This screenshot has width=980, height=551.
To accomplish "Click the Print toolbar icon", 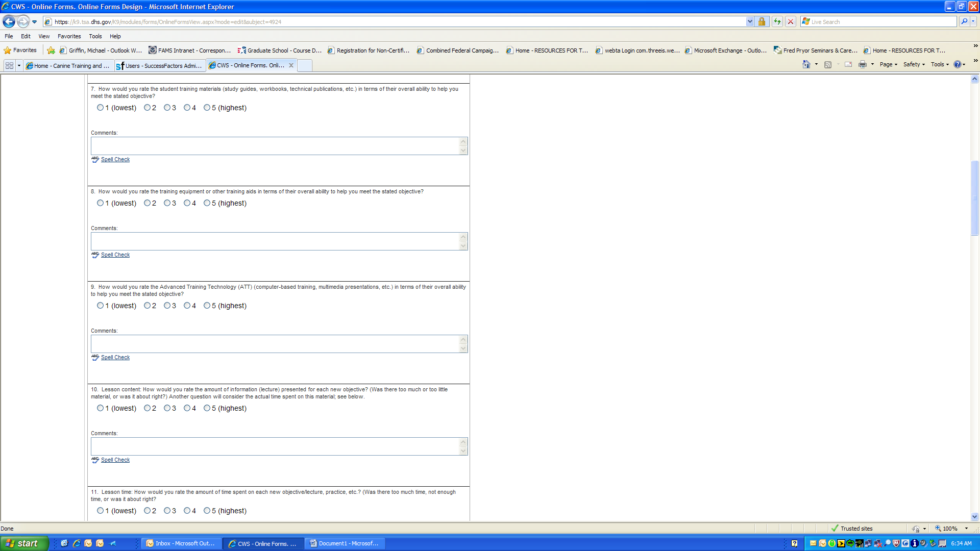I will click(863, 65).
